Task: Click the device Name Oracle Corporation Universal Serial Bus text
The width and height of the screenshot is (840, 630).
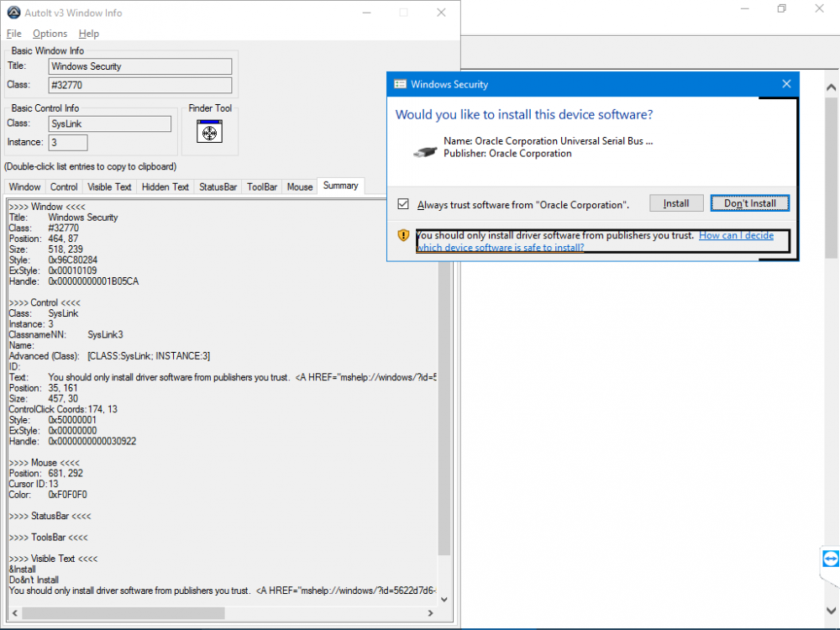Action: click(548, 141)
